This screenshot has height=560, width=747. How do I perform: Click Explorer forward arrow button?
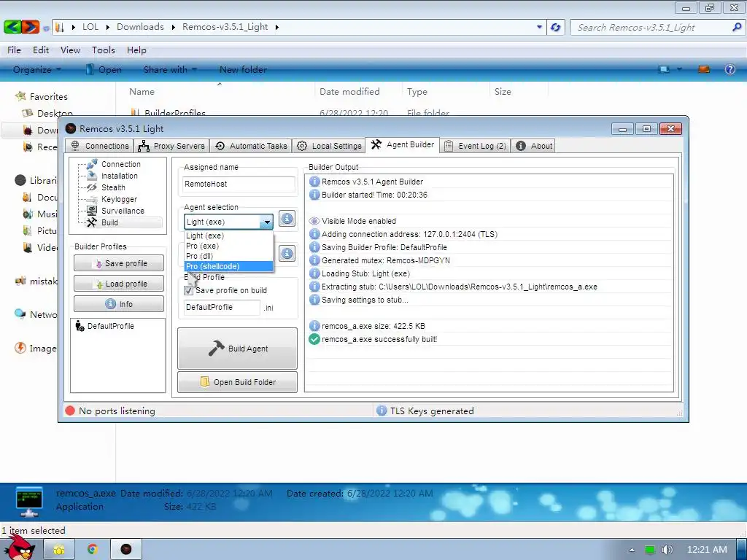click(30, 27)
